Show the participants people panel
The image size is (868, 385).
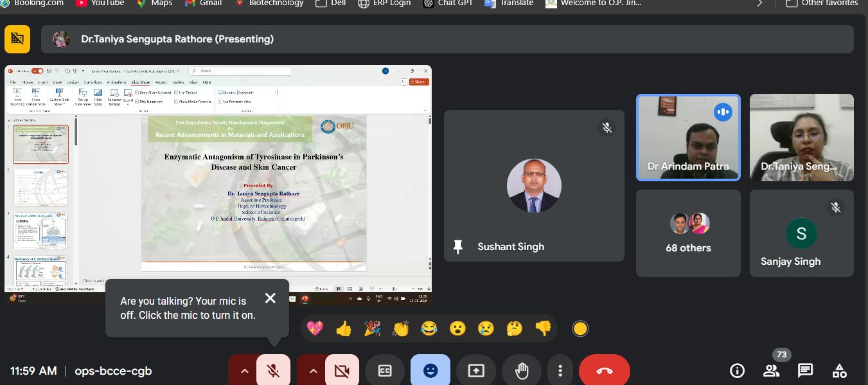(x=771, y=371)
